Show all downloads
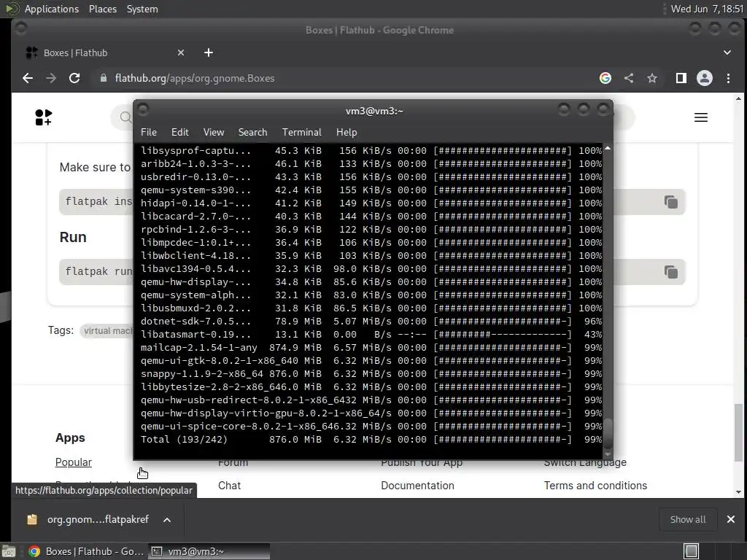 pyautogui.click(x=687, y=519)
